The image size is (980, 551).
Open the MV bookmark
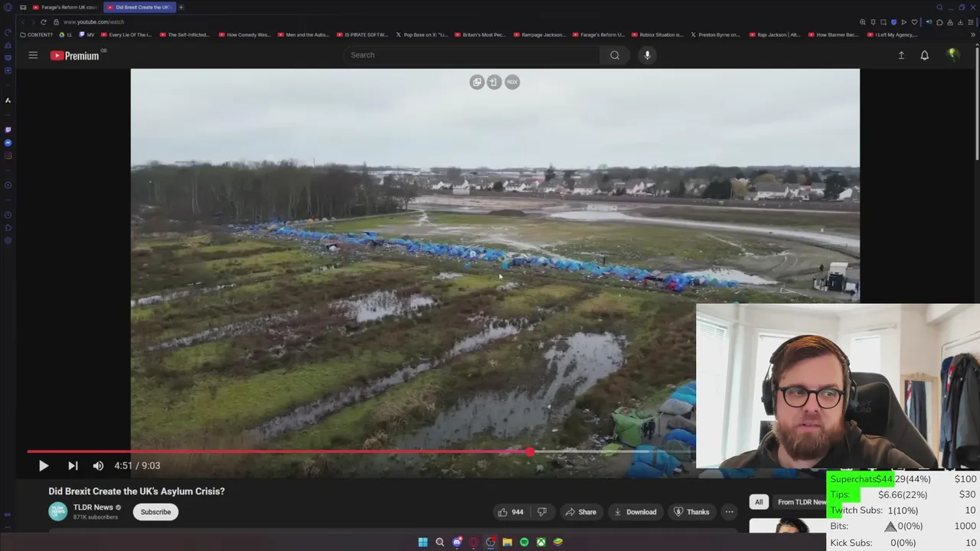click(87, 34)
